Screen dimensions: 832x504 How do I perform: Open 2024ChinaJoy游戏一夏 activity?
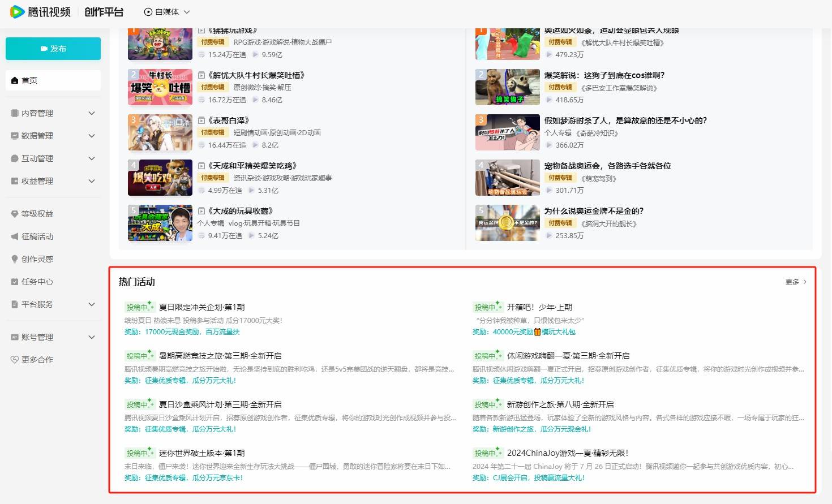(x=568, y=453)
